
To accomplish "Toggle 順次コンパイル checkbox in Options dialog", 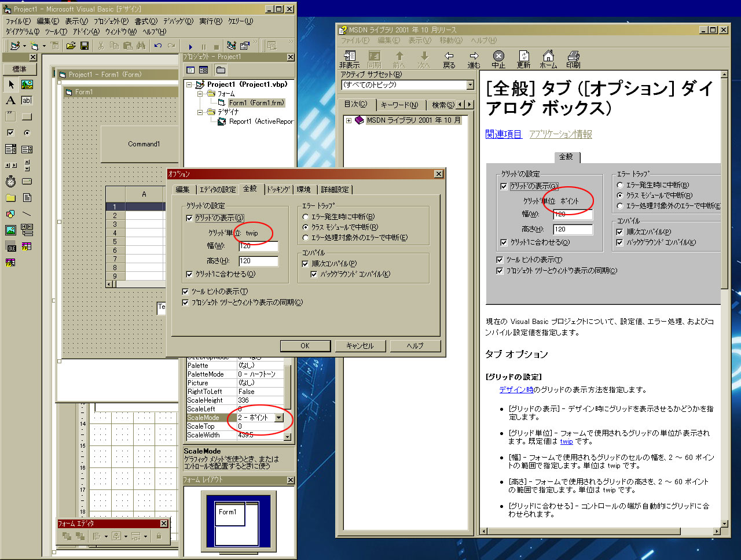I will pyautogui.click(x=305, y=264).
